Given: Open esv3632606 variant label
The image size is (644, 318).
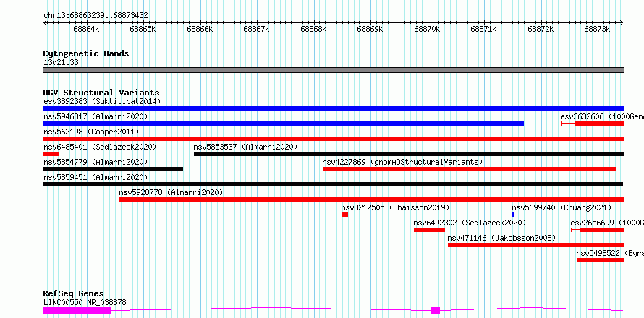Looking at the screenshot, I should point(602,116).
